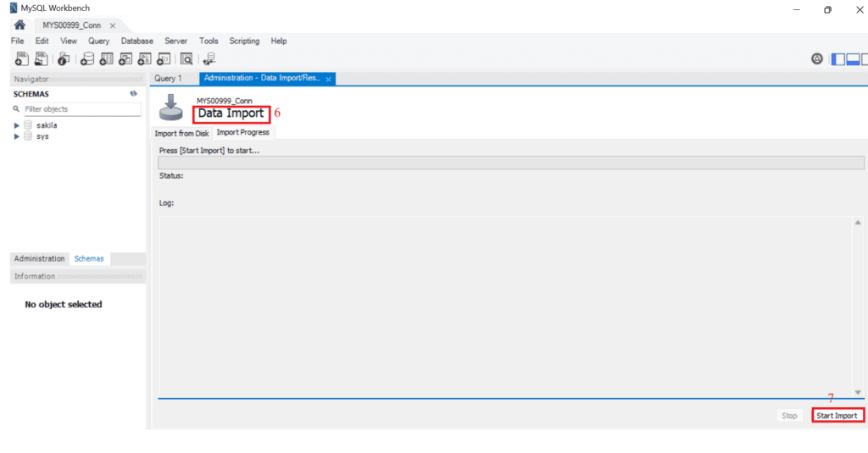Click the Stop button
Screen dimensions: 868x453
789,416
